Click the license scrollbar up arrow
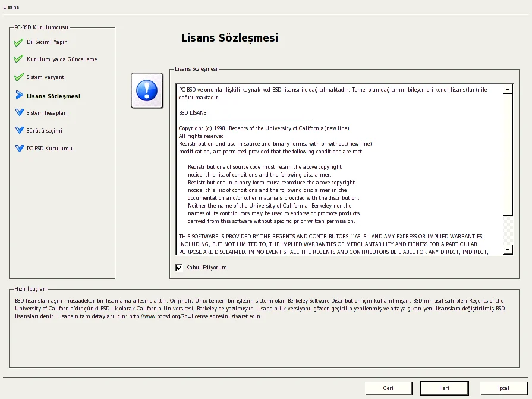 [x=508, y=90]
